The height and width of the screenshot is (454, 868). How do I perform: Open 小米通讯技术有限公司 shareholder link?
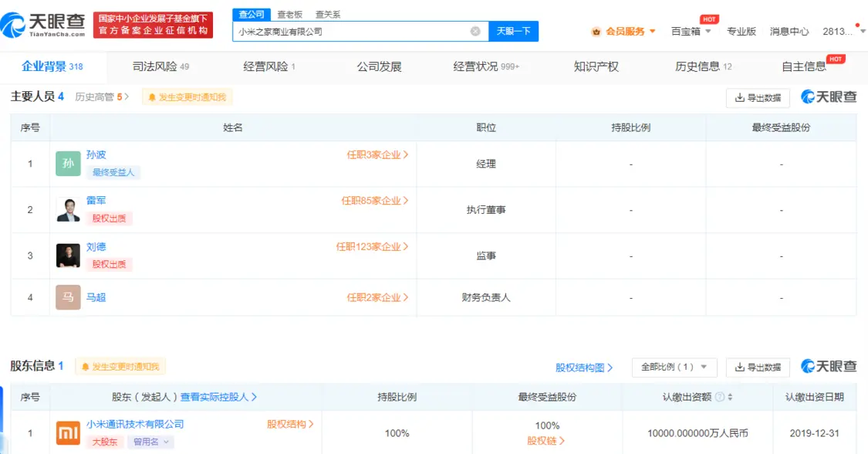[135, 424]
